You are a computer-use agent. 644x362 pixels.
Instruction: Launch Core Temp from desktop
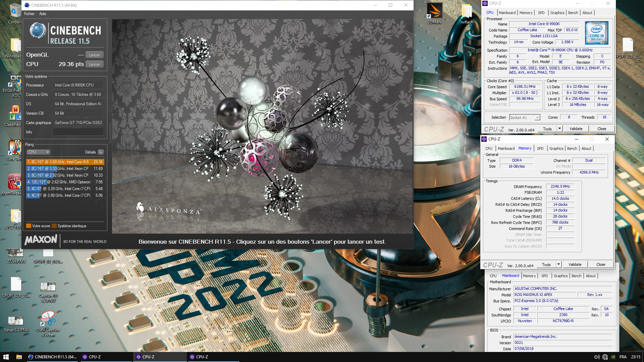click(x=14, y=150)
